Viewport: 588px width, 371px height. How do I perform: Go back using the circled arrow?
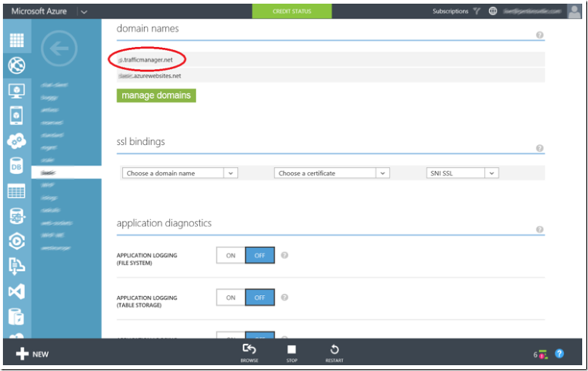click(59, 48)
